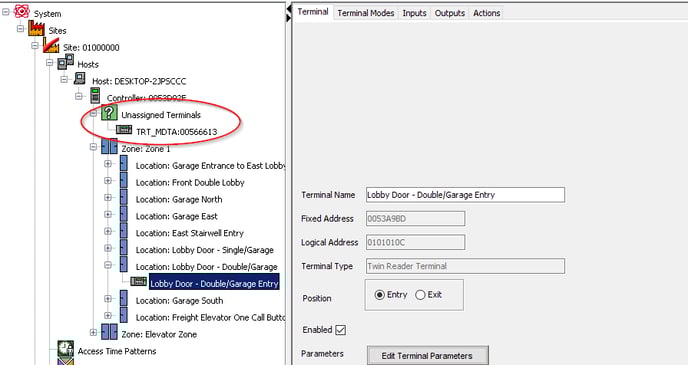
Task: Select Location: East Stairwell Entry item
Action: (x=190, y=233)
